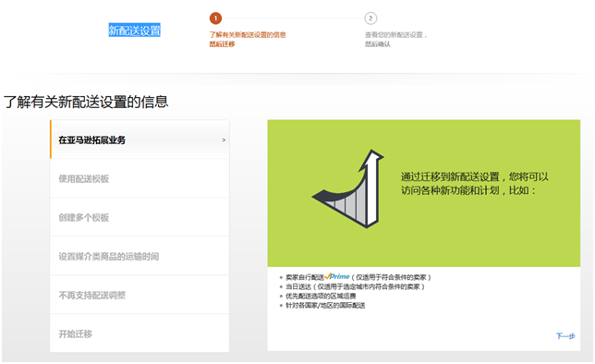Click bullet 针对各国家/地区的国际配送
Image resolution: width=595 pixels, height=364 pixels.
pyautogui.click(x=325, y=305)
